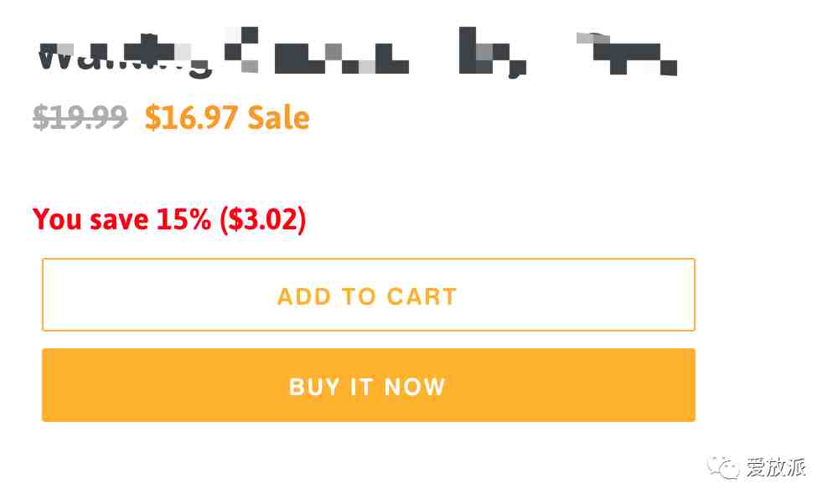Click the WeChat logo icon in the watermark
The width and height of the screenshot is (833, 504).
[723, 467]
